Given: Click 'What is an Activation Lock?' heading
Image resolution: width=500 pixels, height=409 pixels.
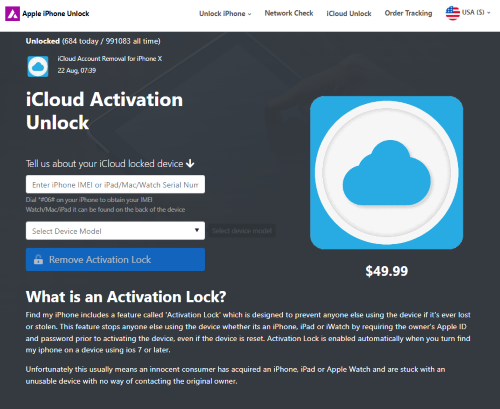Looking at the screenshot, I should tap(126, 297).
